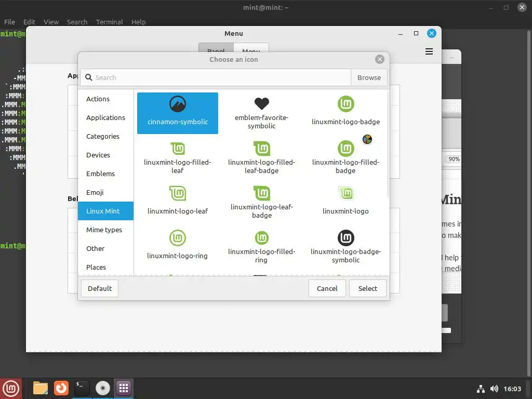Open Firefox from the panel
Viewport: 532px width, 399px height.
click(61, 388)
